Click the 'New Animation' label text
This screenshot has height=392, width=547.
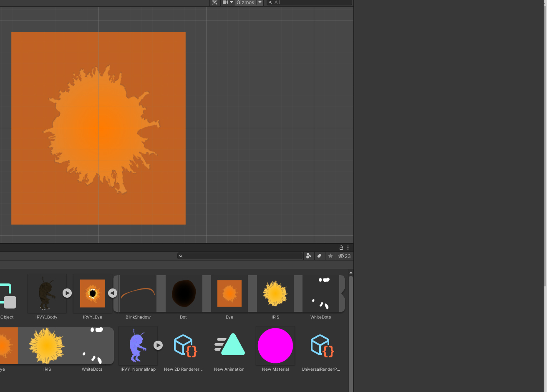tap(229, 369)
